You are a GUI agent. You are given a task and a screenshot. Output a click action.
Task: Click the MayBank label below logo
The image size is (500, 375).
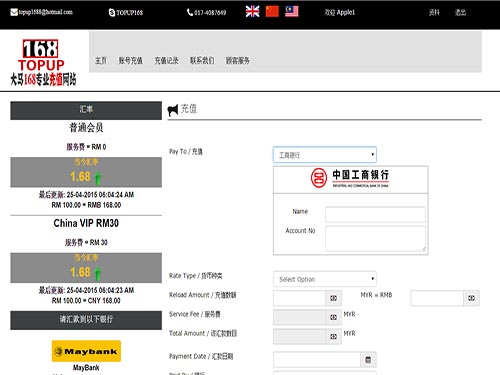click(x=86, y=368)
